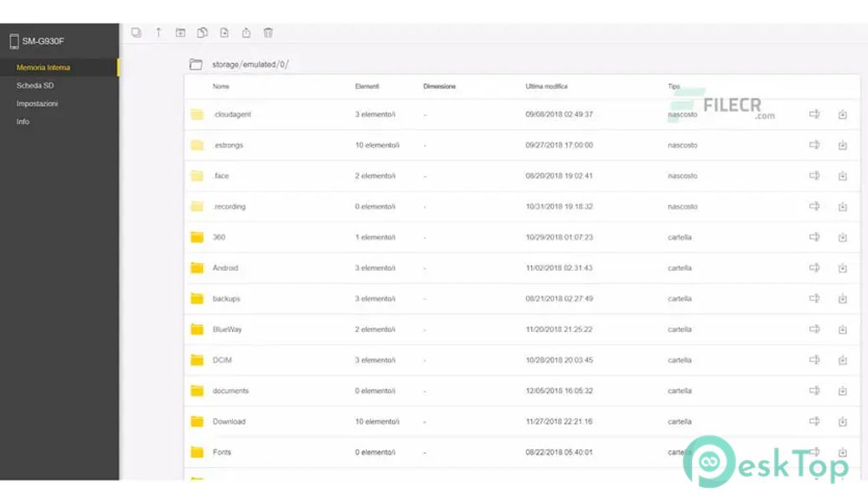868x503 pixels.
Task: Click '10 elemento/i' in .estrongs row
Action: click(377, 145)
